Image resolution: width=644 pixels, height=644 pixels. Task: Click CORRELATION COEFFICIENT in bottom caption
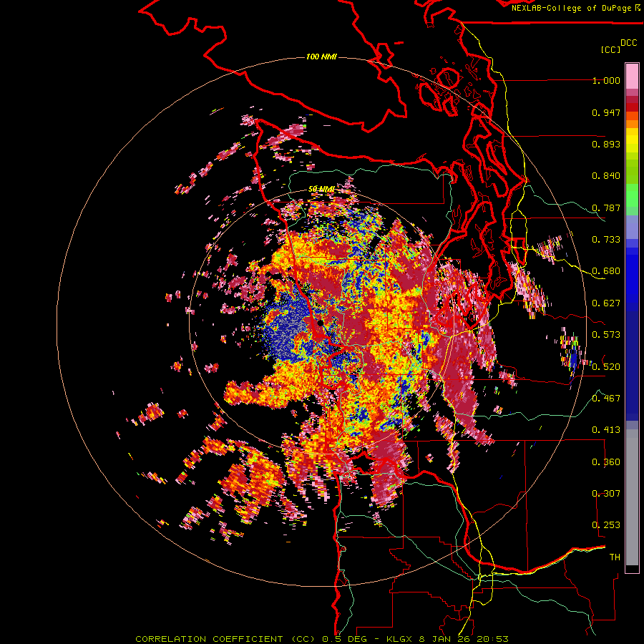tap(209, 639)
